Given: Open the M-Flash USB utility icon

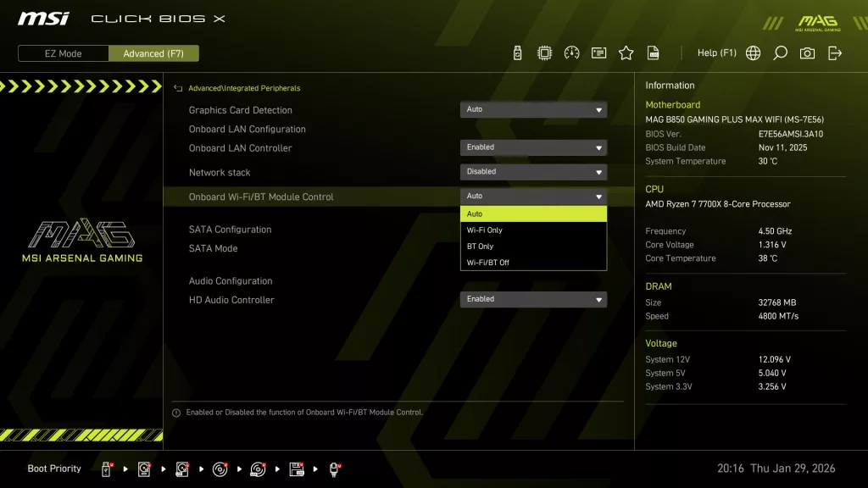Looking at the screenshot, I should click(517, 52).
